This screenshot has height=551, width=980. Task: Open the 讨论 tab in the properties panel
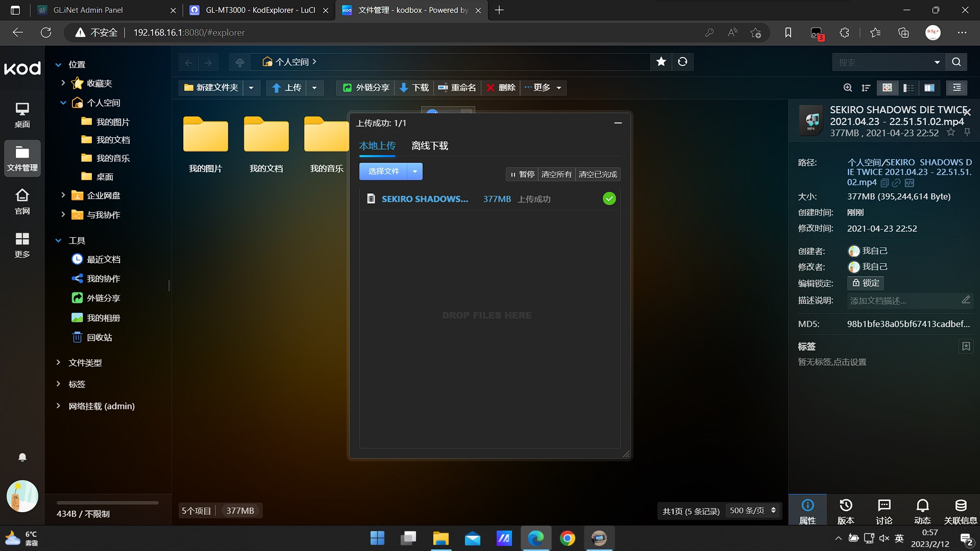(884, 511)
